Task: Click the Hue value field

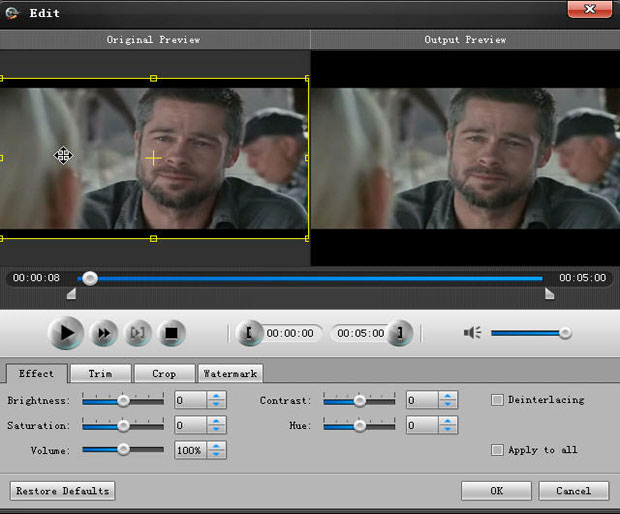Action: click(422, 425)
